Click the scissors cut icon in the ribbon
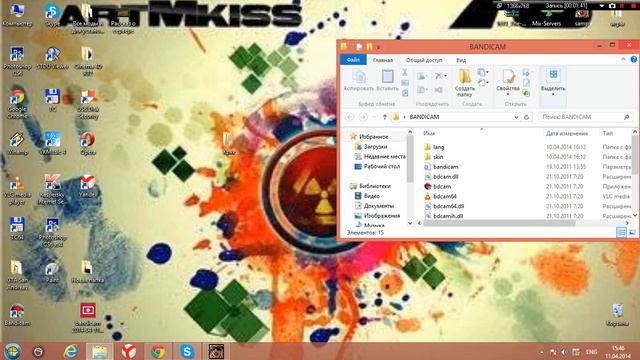Screen dimensions: 640x360 click(x=404, y=73)
